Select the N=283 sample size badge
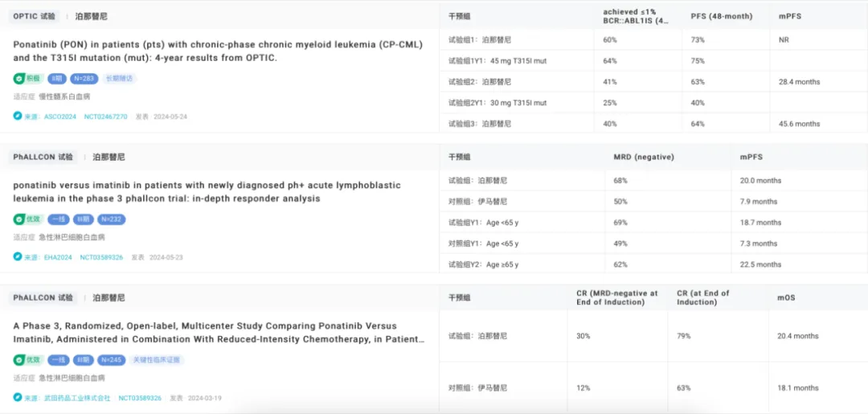The height and width of the screenshot is (414, 868). pyautogui.click(x=84, y=79)
